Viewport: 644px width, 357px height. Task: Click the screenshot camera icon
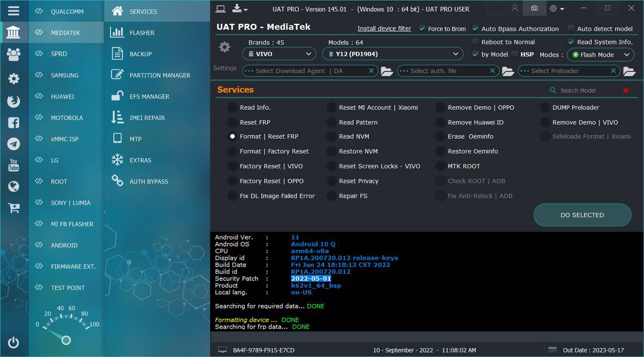[534, 8]
